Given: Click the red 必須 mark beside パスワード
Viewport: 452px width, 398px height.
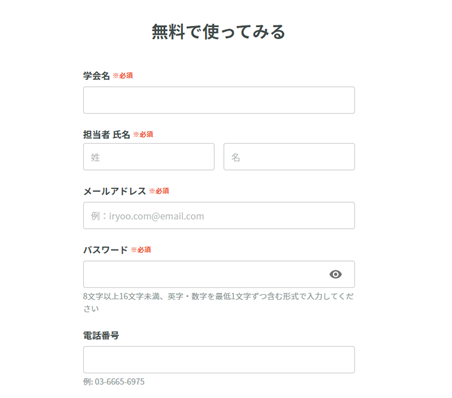Looking at the screenshot, I should pos(141,250).
